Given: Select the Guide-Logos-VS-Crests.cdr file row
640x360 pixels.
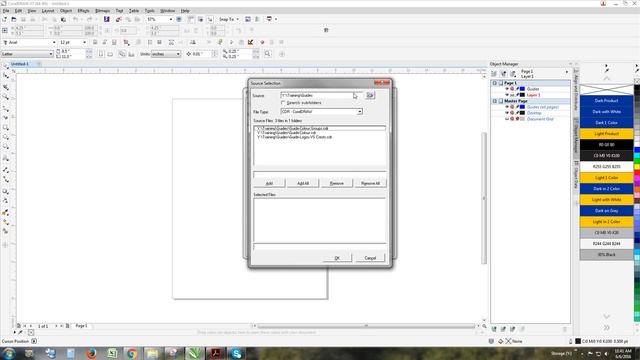Looking at the screenshot, I should 320,137.
